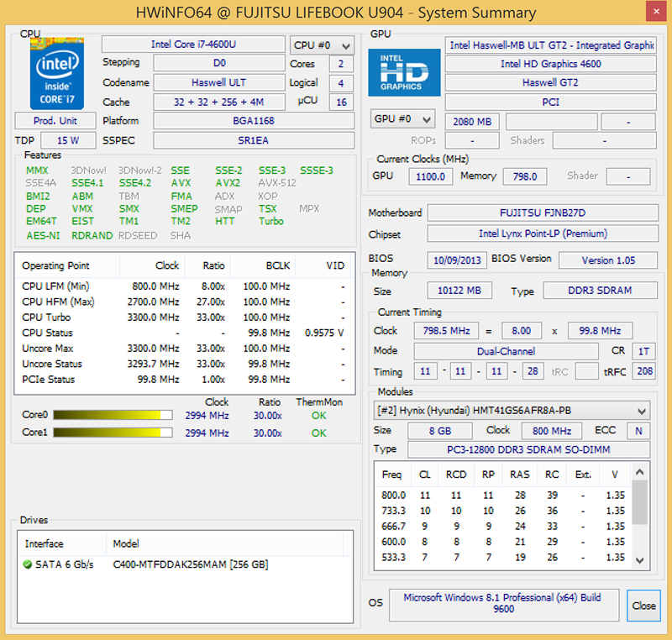The width and height of the screenshot is (672, 640).
Task: Click the Intel HD Graphics 4600 field
Action: tap(551, 64)
